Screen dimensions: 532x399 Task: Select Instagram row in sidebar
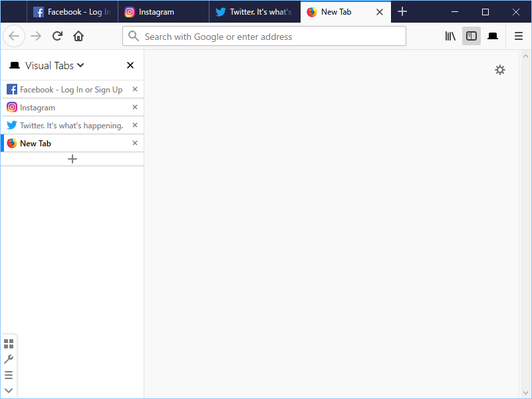click(x=72, y=107)
